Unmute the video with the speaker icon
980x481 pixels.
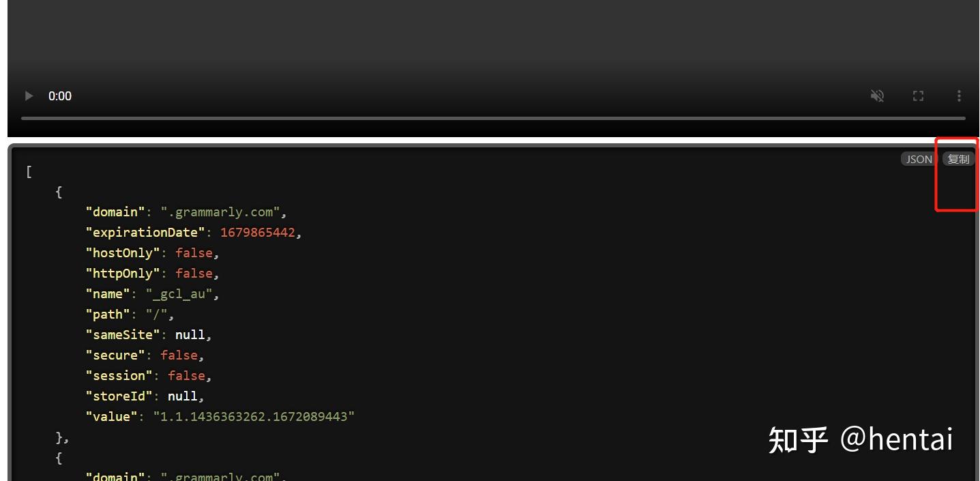point(878,96)
